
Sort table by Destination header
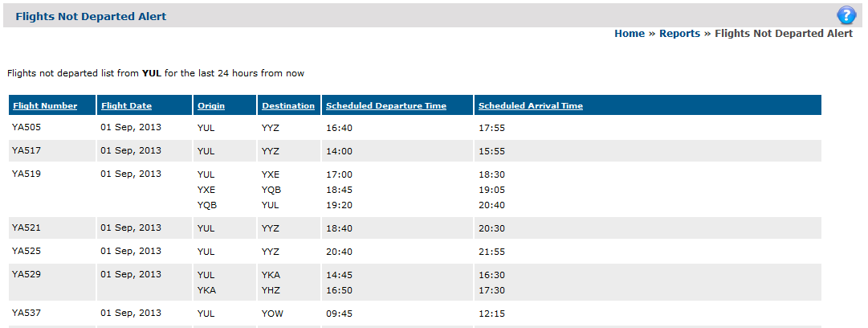click(x=288, y=106)
